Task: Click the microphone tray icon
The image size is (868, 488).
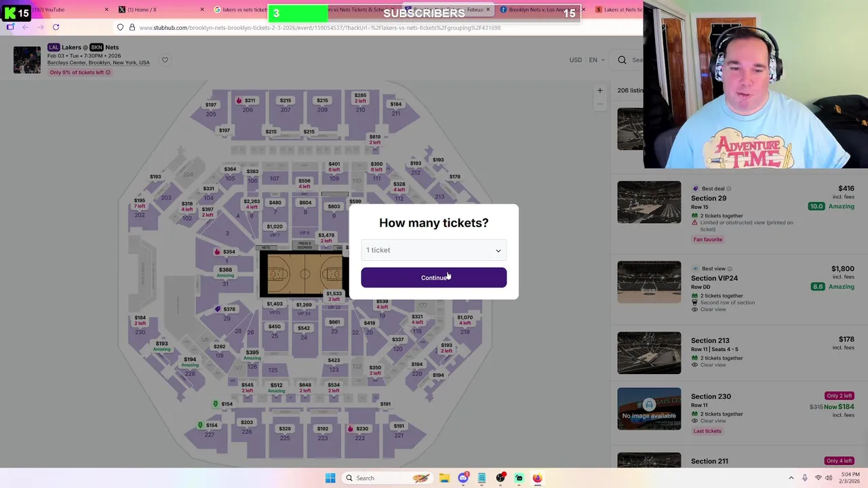Action: coord(805,478)
